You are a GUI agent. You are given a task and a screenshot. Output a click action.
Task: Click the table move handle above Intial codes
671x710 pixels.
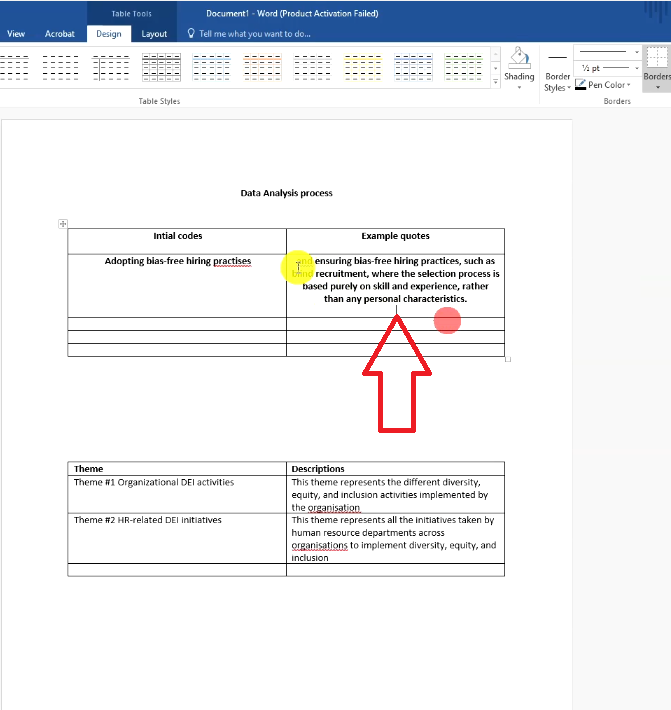[63, 224]
